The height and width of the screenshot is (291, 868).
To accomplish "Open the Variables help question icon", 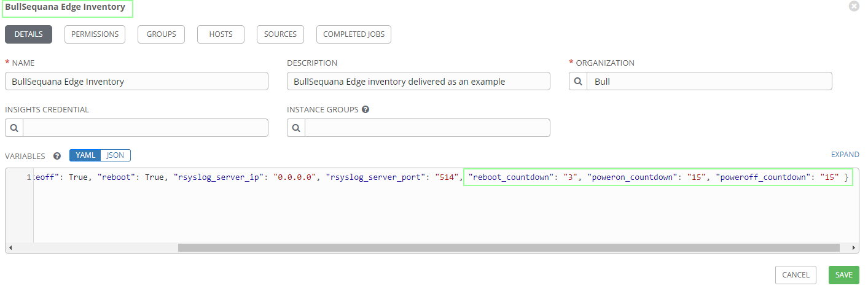I will pyautogui.click(x=57, y=156).
